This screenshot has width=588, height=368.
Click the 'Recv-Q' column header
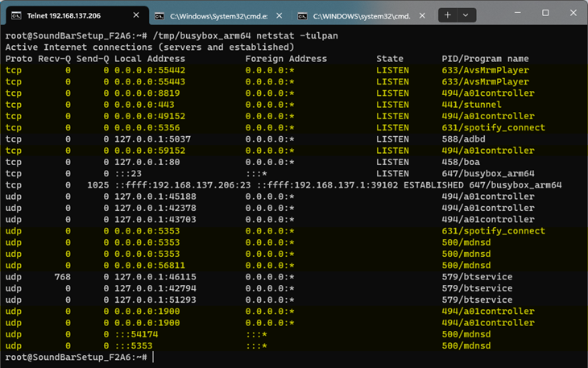coord(55,59)
